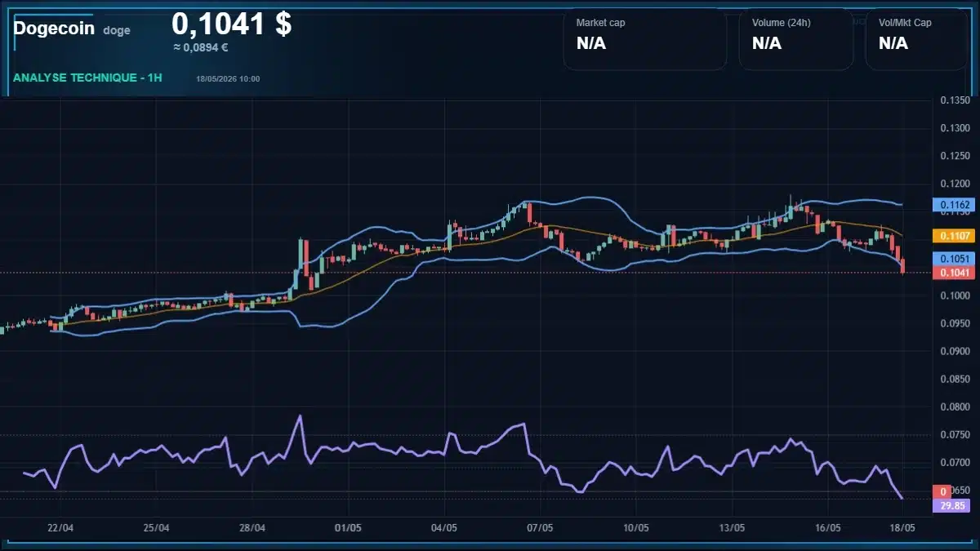Click the doge ticker symbol label
The image size is (980, 551).
click(117, 30)
